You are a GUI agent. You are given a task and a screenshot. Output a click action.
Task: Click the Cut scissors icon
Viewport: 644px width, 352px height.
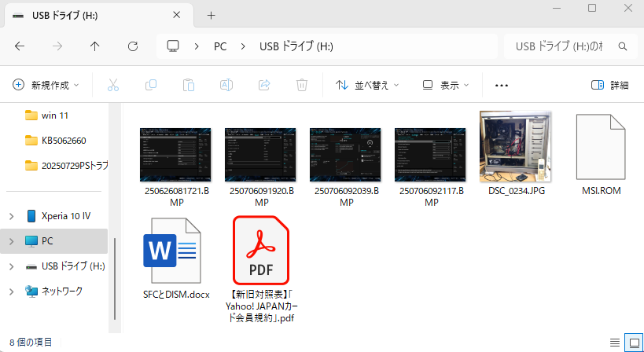(113, 85)
